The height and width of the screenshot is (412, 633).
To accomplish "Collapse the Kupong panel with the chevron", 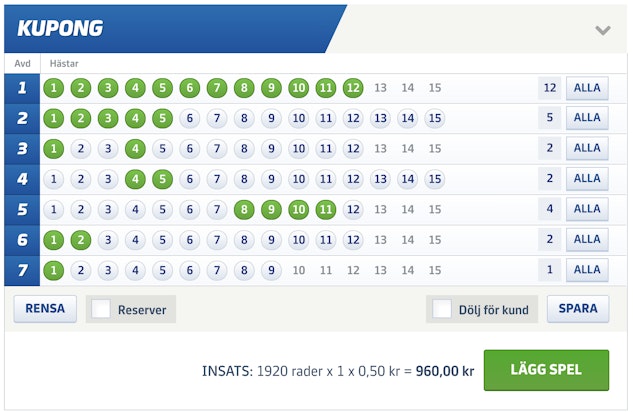I will (602, 30).
